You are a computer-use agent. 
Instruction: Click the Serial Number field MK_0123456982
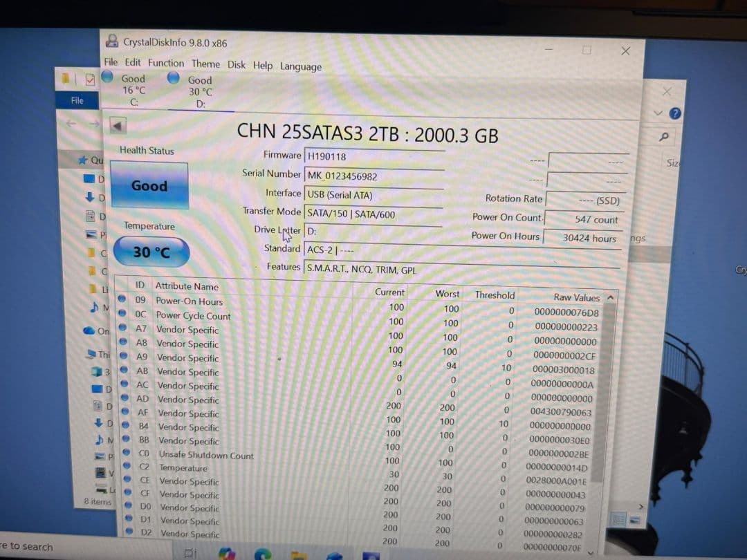[x=374, y=176]
